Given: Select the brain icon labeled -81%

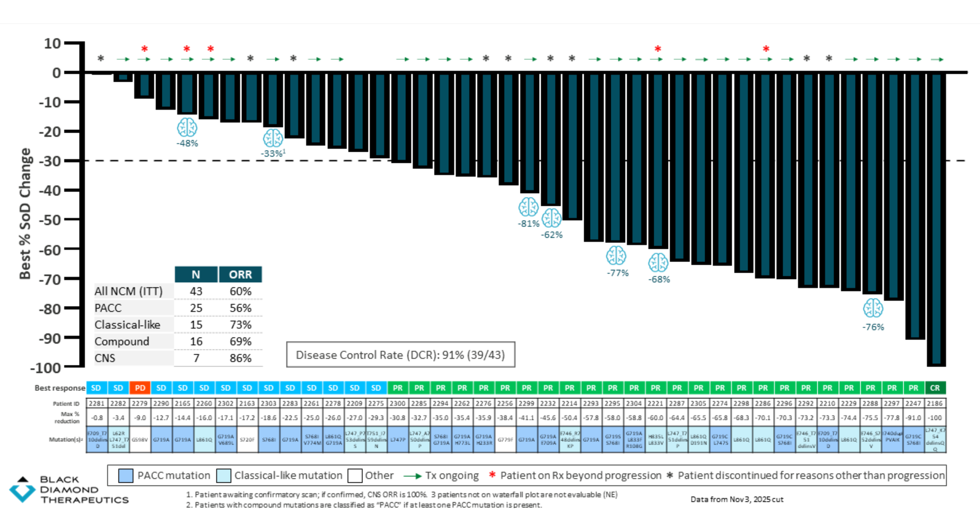Looking at the screenshot, I should [x=528, y=207].
